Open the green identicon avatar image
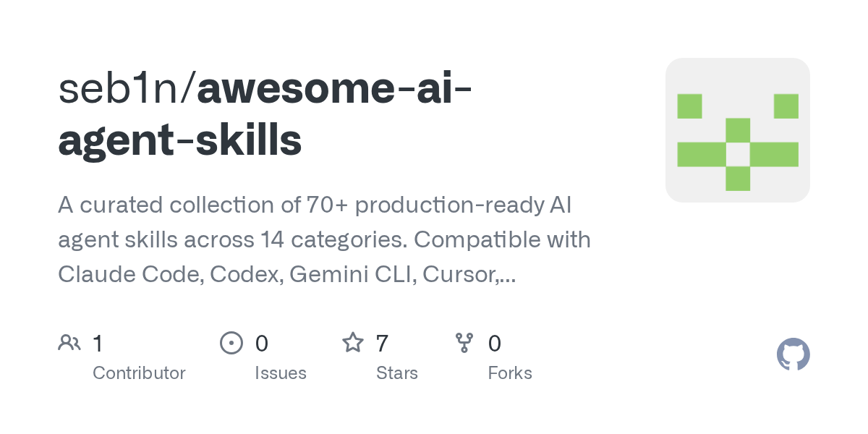Screen dimensions: 868x434 point(737,130)
